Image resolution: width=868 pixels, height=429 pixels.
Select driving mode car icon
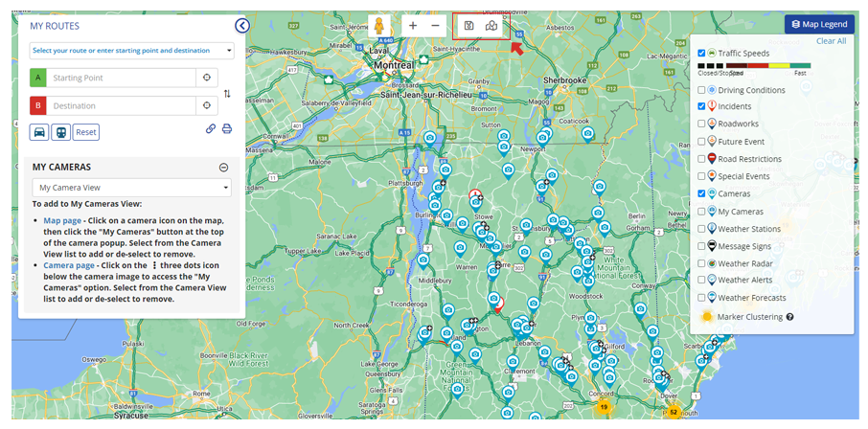click(39, 132)
